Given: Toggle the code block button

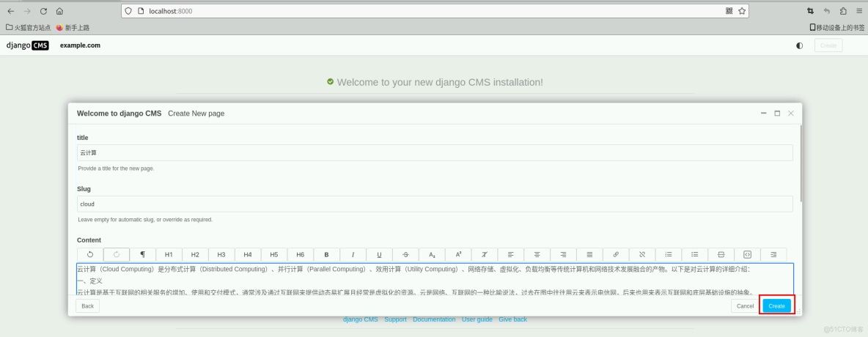Looking at the screenshot, I should (x=747, y=254).
